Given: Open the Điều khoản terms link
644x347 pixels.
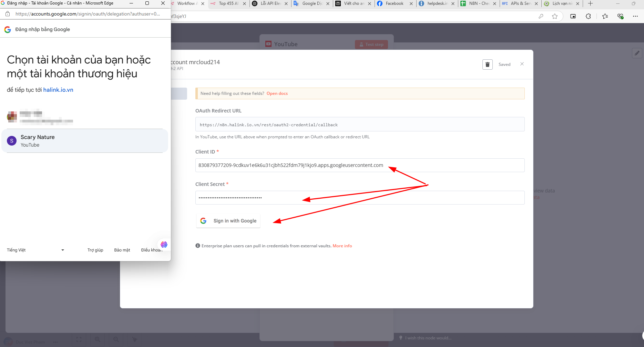Looking at the screenshot, I should (x=152, y=250).
